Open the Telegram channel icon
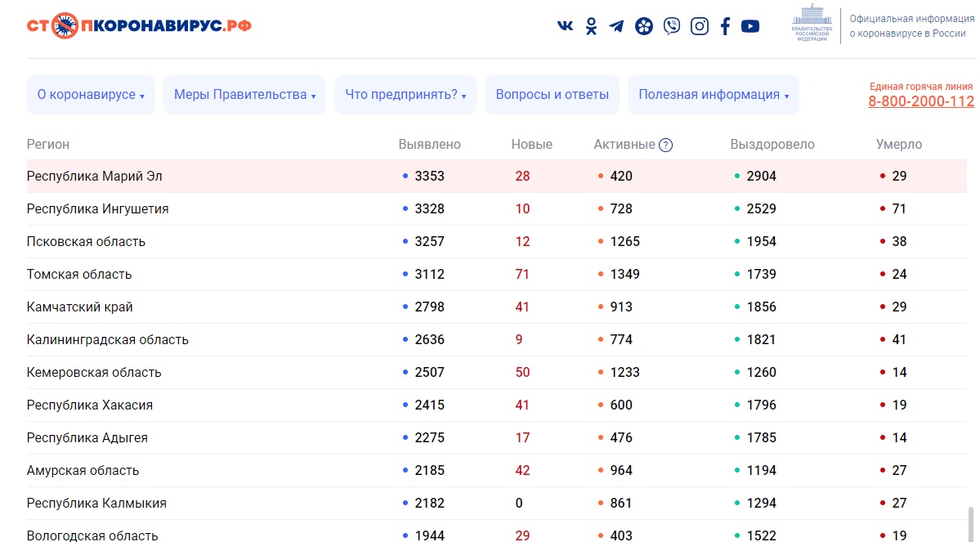980x542 pixels. click(x=616, y=26)
